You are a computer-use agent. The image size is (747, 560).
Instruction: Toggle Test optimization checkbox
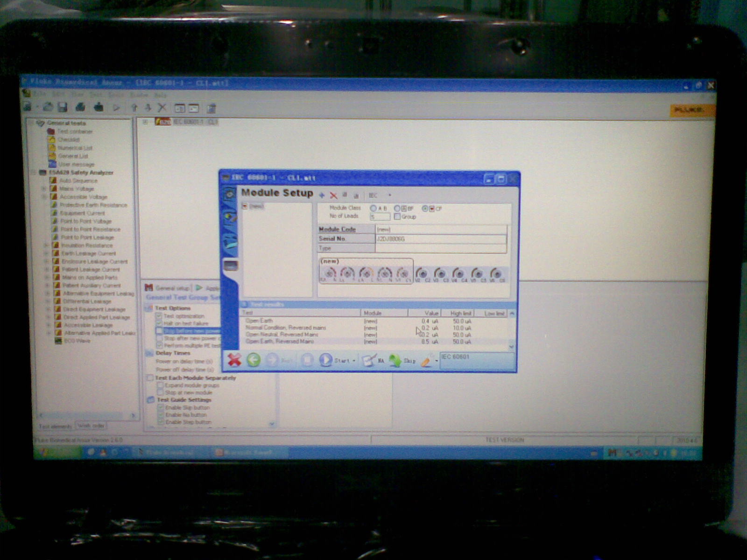(x=159, y=316)
